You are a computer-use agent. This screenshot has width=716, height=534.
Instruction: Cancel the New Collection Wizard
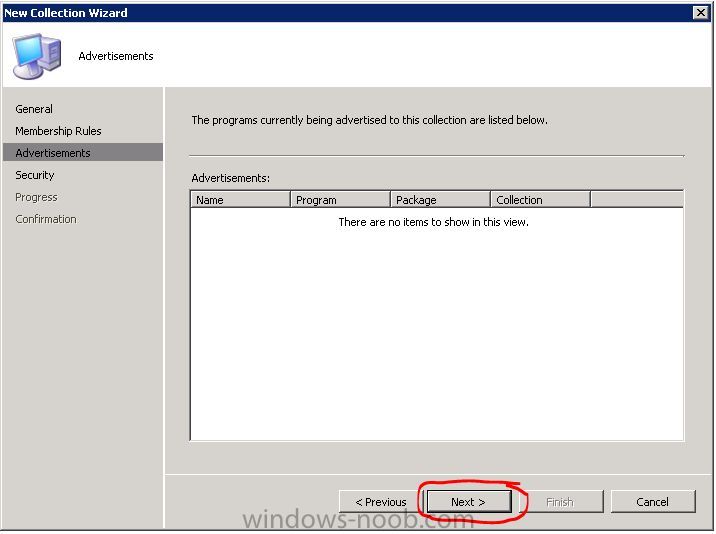pyautogui.click(x=653, y=502)
